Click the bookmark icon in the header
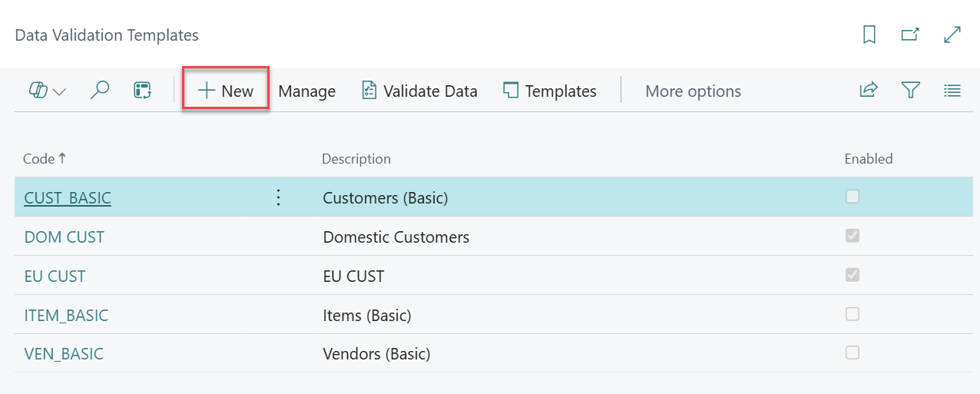980x394 pixels. (x=869, y=35)
